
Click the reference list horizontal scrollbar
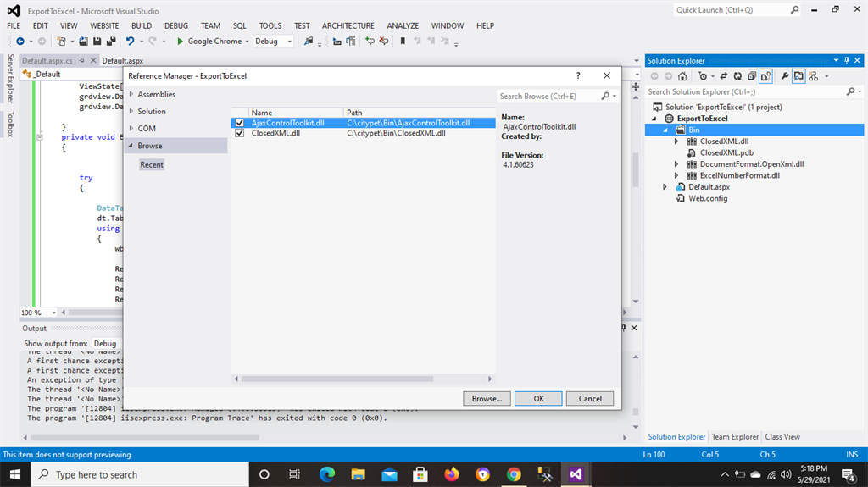point(337,379)
